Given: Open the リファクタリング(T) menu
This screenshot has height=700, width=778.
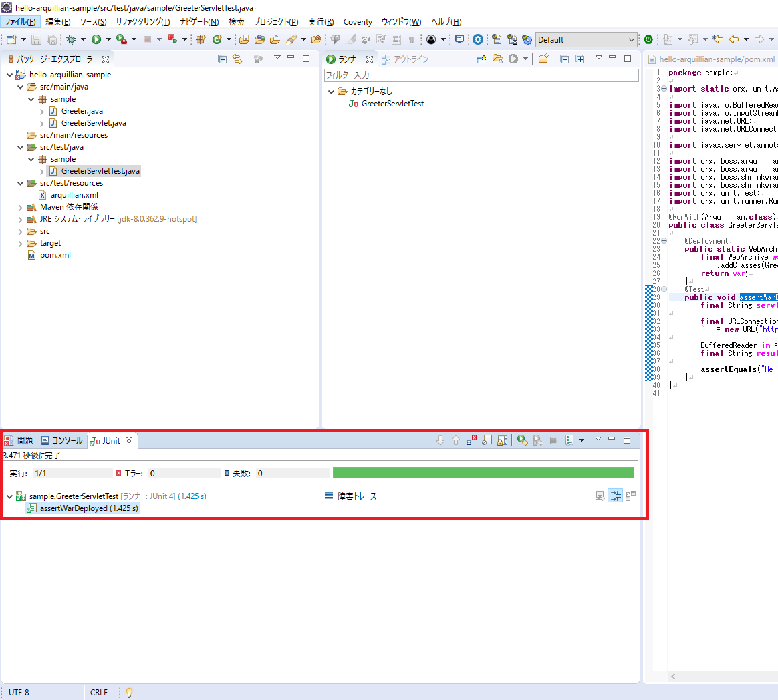Looking at the screenshot, I should (142, 22).
